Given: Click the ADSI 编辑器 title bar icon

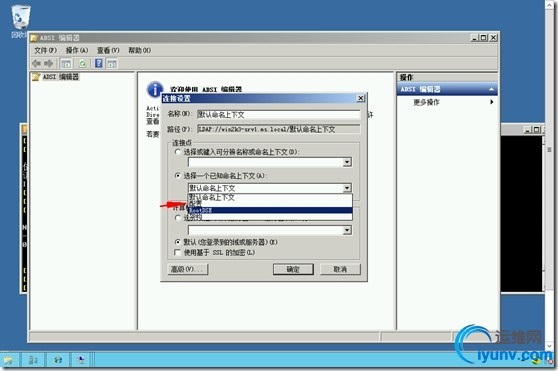Looking at the screenshot, I should click(34, 38).
